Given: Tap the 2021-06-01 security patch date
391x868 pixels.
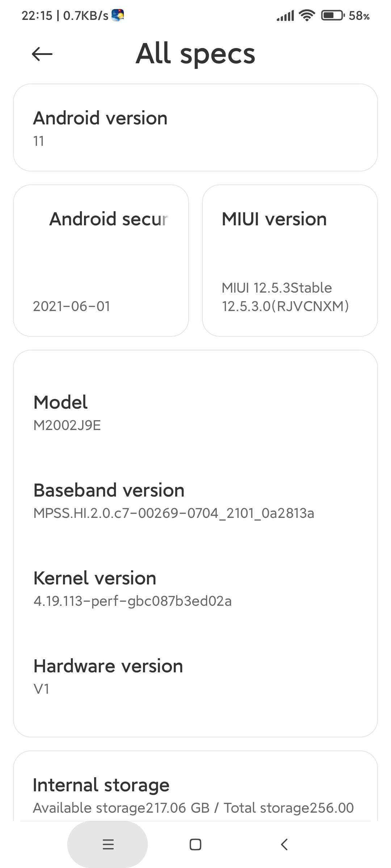Looking at the screenshot, I should [x=71, y=306].
